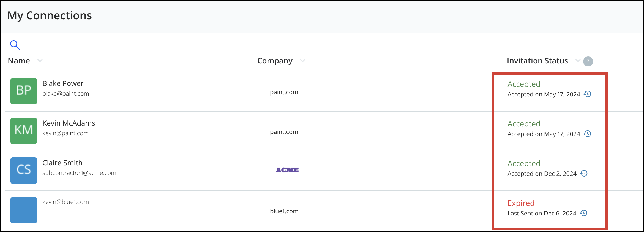Expand the Invitation Status column chevron
644x232 pixels.
point(578,61)
